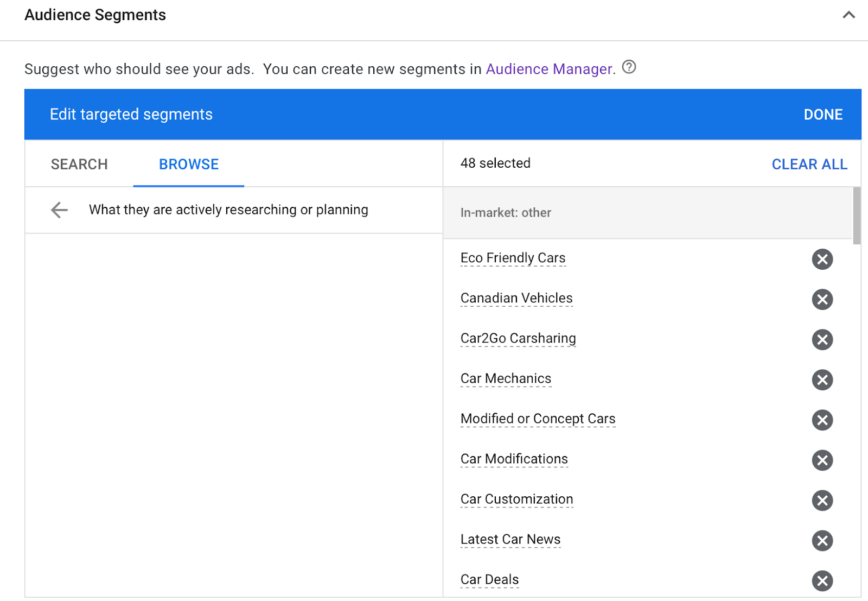Viewport: 868px width, 601px height.
Task: Click the Car Deals segment label
Action: pyautogui.click(x=489, y=579)
